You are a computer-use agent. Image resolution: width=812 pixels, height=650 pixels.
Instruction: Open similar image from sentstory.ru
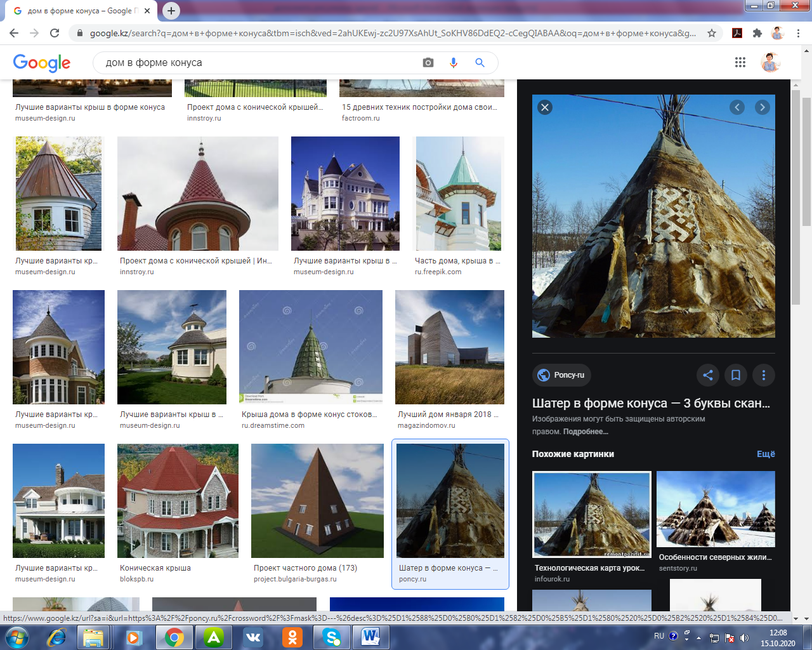click(x=716, y=509)
